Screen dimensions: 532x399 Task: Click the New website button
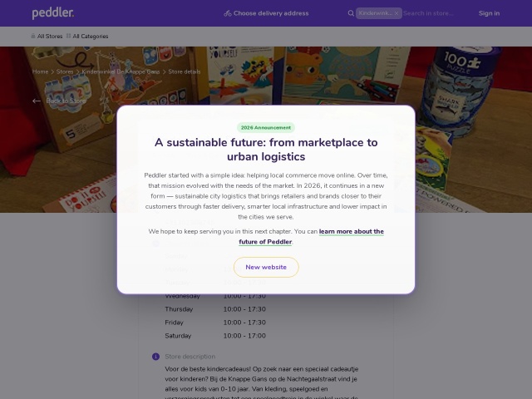pyautogui.click(x=266, y=267)
